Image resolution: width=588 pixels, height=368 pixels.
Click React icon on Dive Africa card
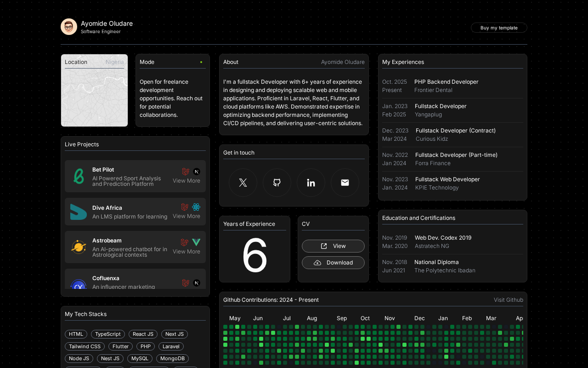[x=196, y=207]
